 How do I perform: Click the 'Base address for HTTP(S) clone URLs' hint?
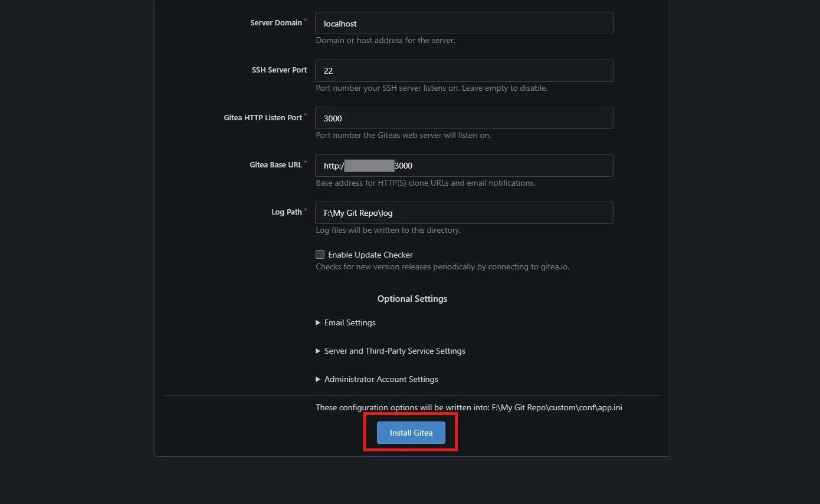(x=425, y=183)
